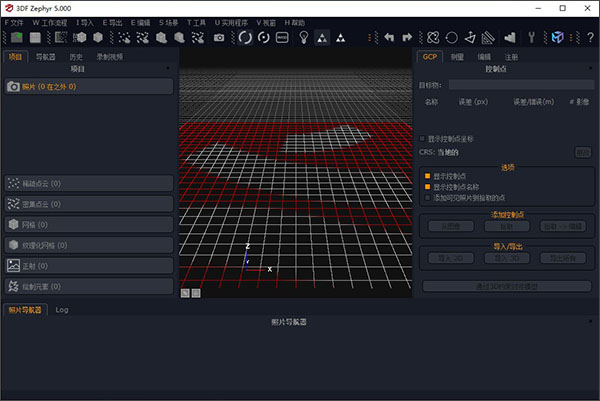Click the hatched triangle ruler icon
Viewport: 600px width, 401px height.
[x=488, y=37]
